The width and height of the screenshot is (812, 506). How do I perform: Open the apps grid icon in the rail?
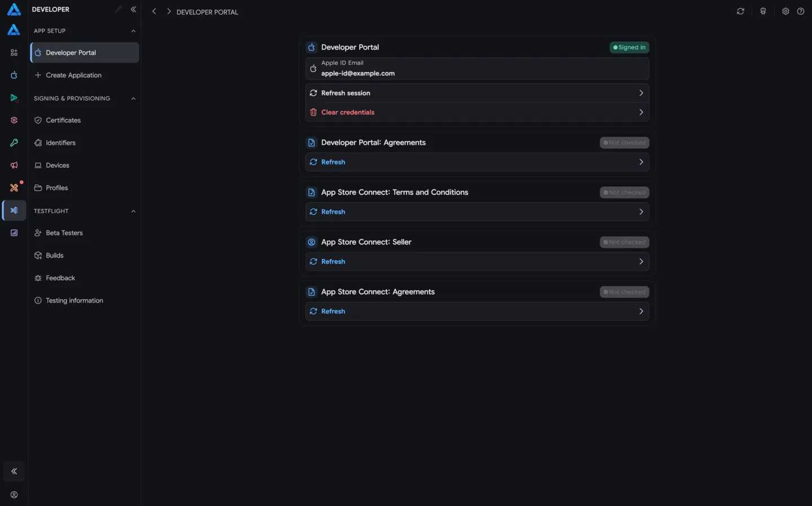click(x=14, y=52)
